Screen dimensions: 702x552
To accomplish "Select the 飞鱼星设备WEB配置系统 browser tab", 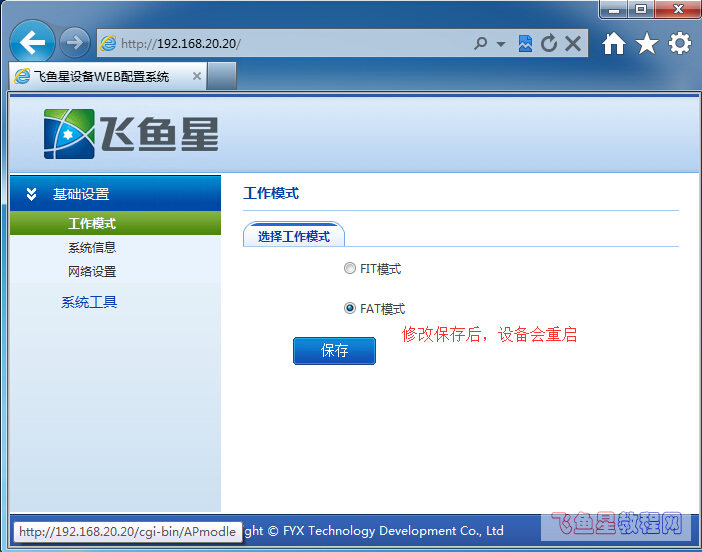I will 107,76.
